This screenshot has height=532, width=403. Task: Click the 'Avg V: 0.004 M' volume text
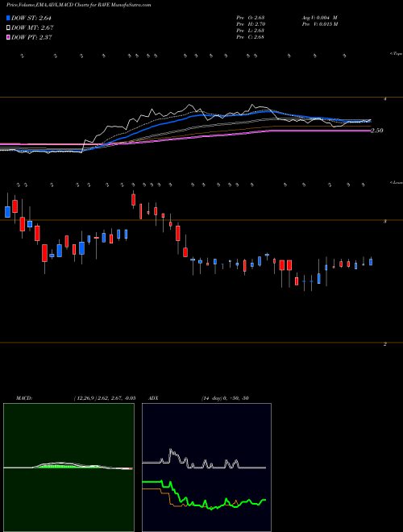[319, 17]
